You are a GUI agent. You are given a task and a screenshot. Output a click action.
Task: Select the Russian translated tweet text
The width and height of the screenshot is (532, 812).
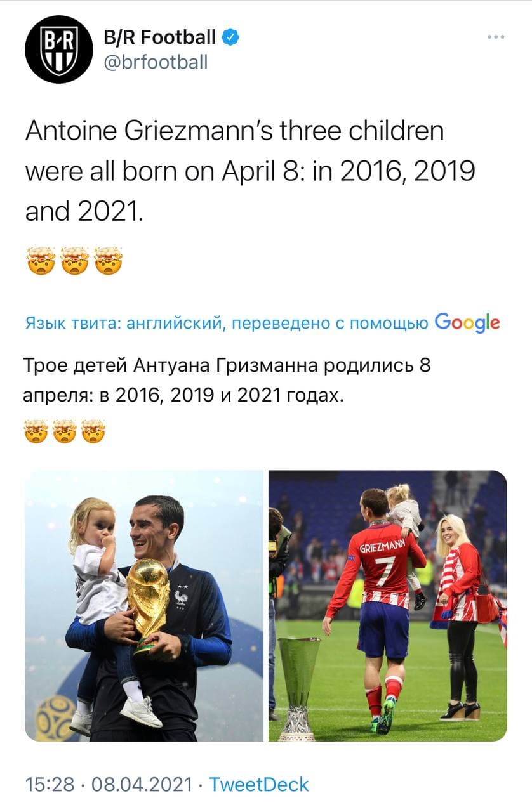227,381
